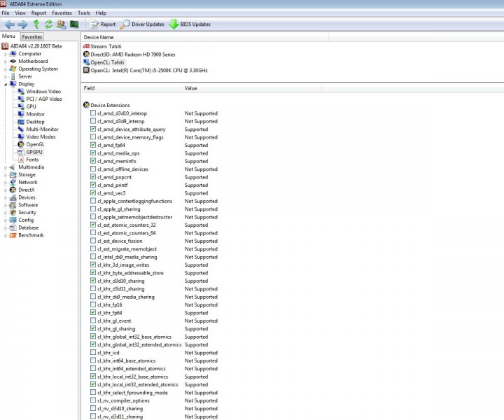Go back with the blue left arrow

tap(9, 24)
